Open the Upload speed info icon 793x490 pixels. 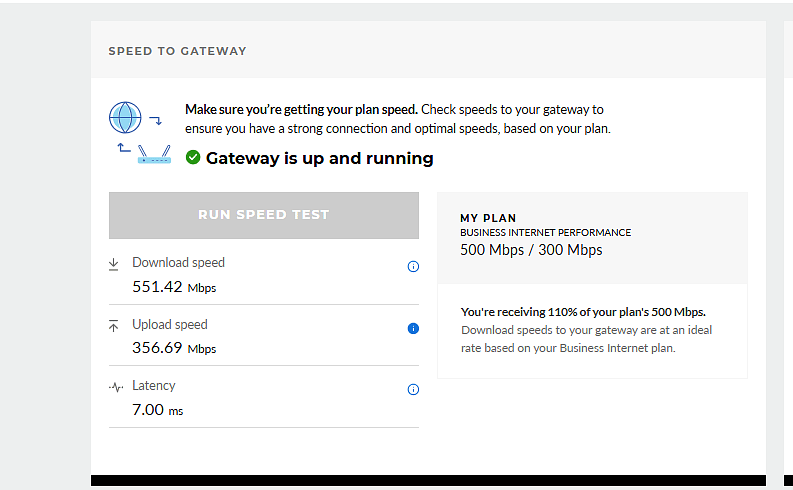(x=413, y=328)
